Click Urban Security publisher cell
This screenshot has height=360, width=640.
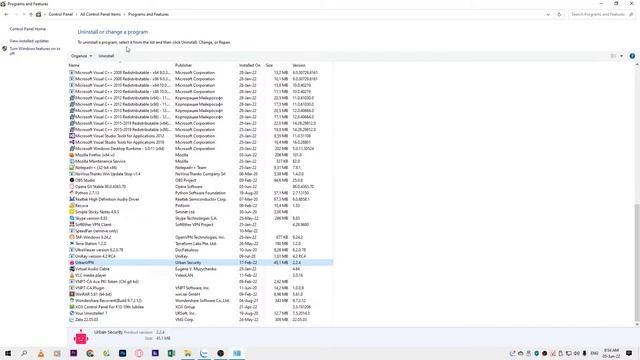coord(188,263)
